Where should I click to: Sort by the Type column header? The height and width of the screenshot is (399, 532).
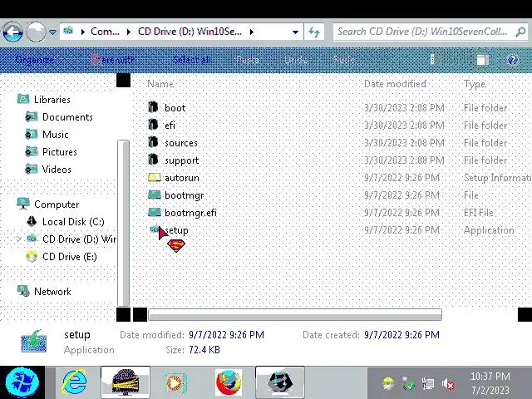point(475,84)
